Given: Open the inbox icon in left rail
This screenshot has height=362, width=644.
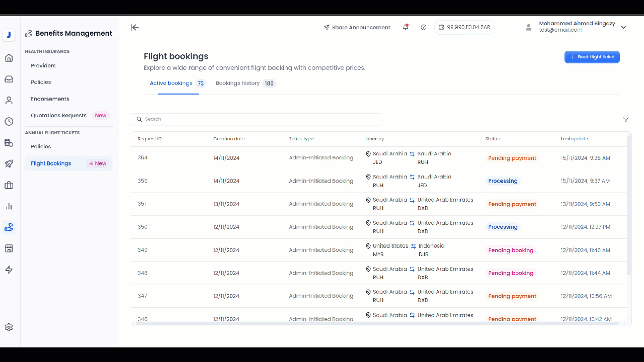Looking at the screenshot, I should pos(9,79).
